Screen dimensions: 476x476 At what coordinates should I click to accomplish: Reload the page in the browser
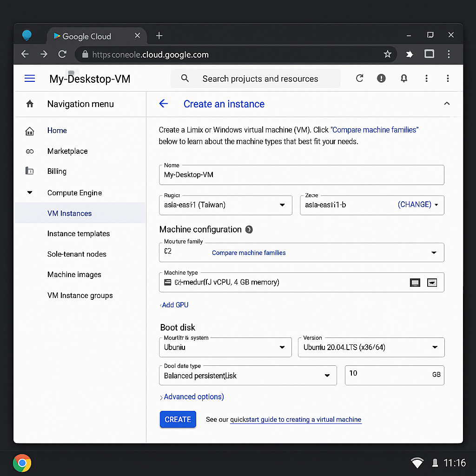tap(63, 54)
